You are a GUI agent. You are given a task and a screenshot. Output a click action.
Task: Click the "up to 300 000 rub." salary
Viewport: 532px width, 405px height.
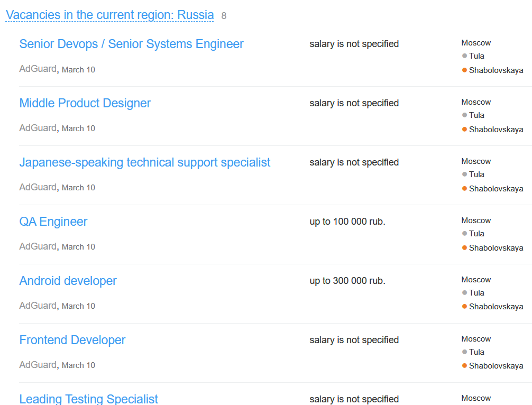pyautogui.click(x=347, y=281)
